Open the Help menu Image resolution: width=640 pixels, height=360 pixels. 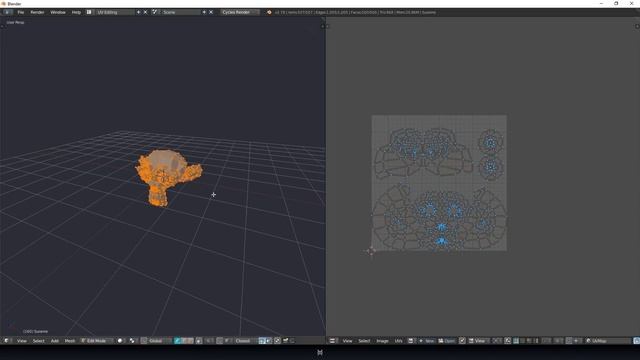tap(76, 12)
